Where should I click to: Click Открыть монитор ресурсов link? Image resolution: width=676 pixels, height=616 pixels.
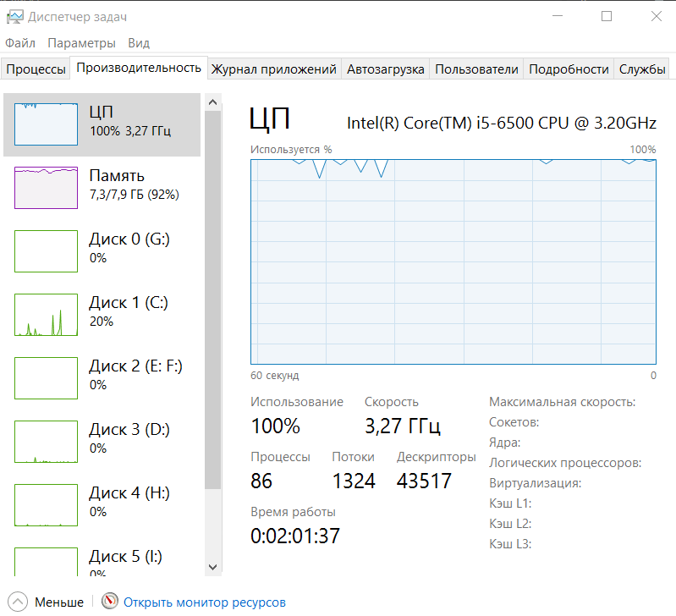pos(205,602)
